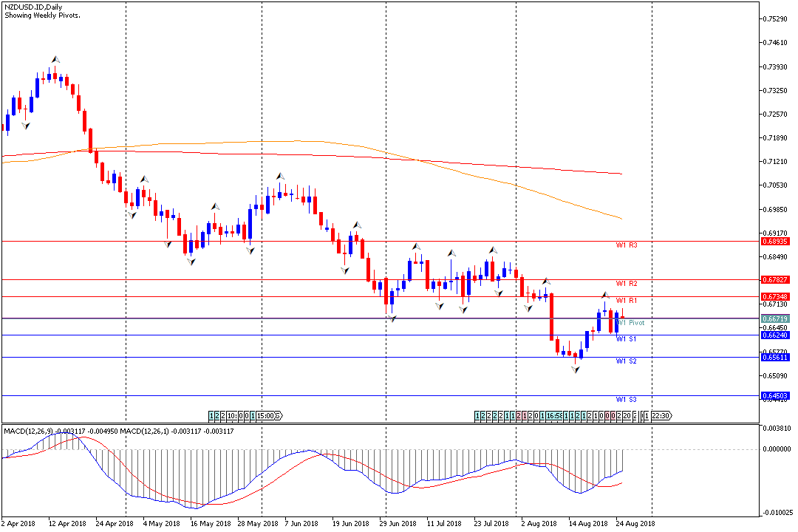Viewport: 798px width, 532px height.
Task: Click the 0.69850 price axis value
Action: (775, 209)
